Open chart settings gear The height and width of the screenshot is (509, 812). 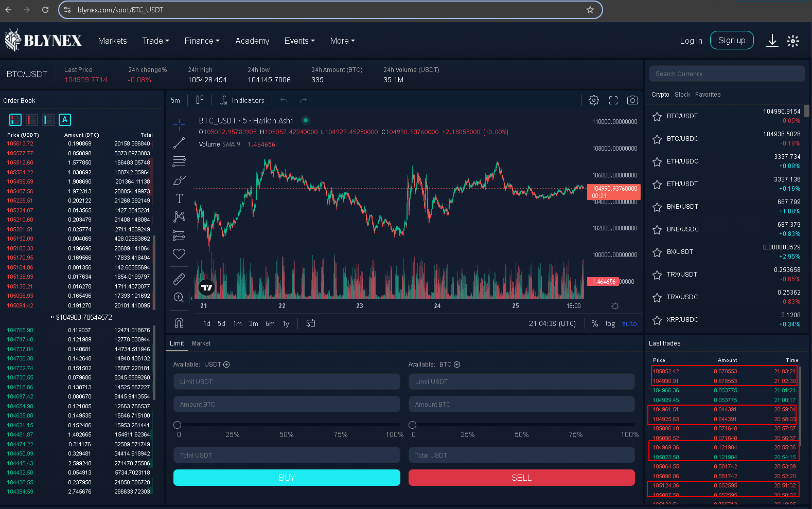pos(594,100)
